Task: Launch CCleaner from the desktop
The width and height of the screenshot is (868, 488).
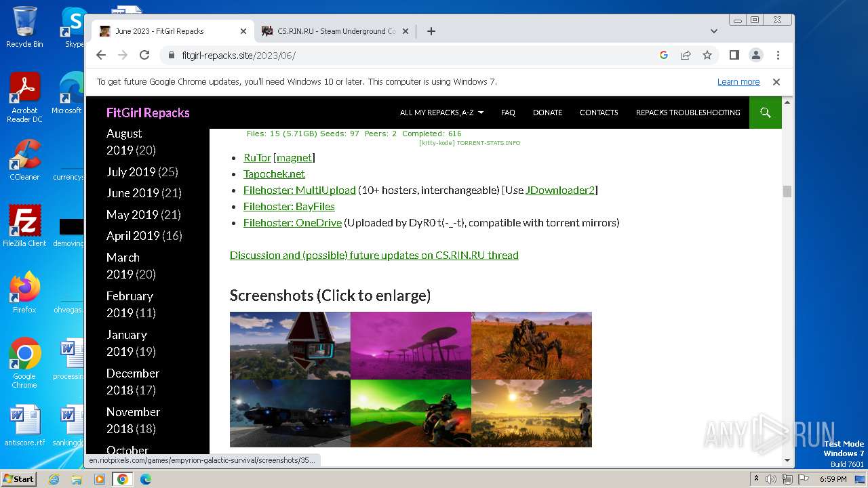Action: (x=24, y=161)
